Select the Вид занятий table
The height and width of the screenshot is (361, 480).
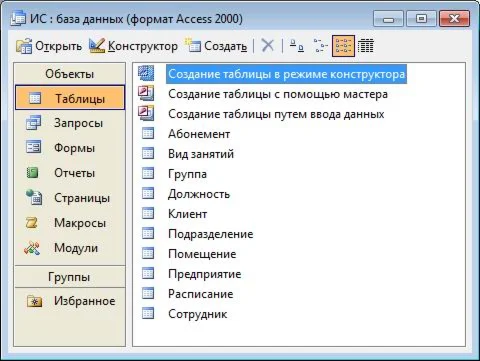click(201, 154)
